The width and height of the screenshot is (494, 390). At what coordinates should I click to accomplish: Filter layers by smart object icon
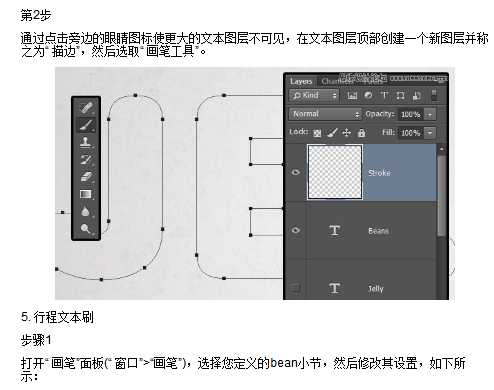[x=416, y=96]
